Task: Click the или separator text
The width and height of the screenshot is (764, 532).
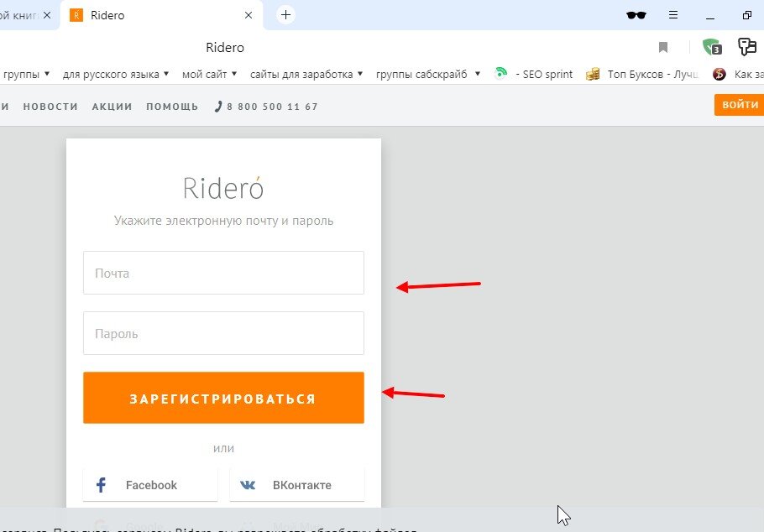Action: 223,448
